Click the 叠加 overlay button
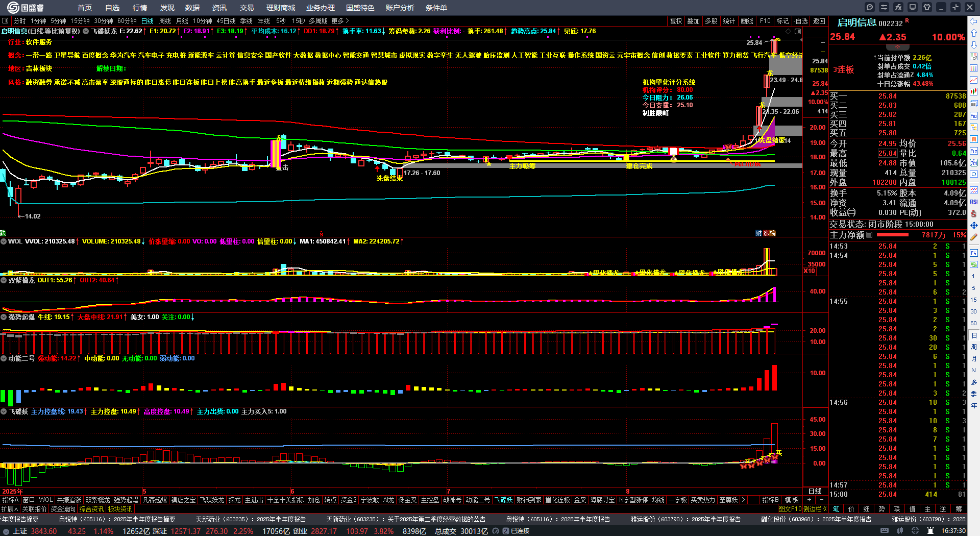 click(x=693, y=21)
